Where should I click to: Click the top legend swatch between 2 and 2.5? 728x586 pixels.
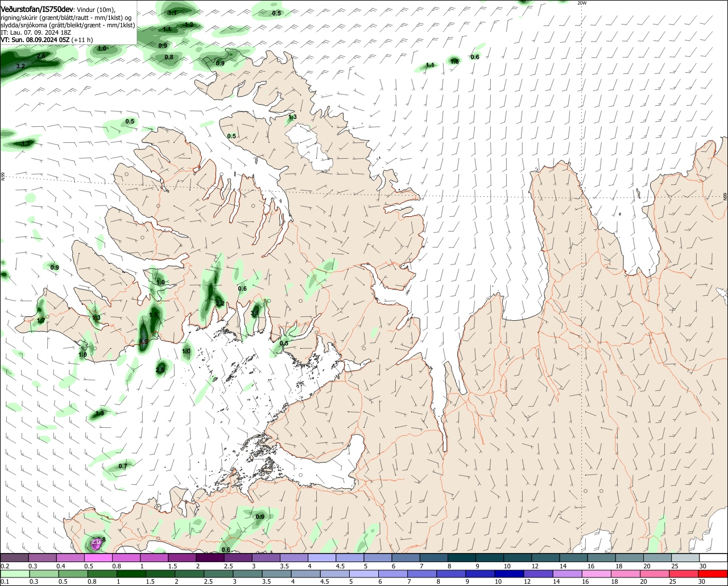tap(210, 558)
